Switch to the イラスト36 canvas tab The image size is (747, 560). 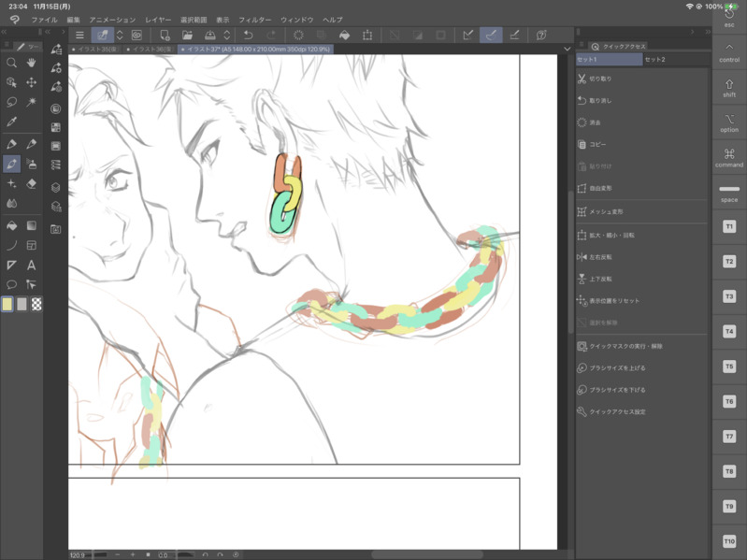[x=151, y=49]
